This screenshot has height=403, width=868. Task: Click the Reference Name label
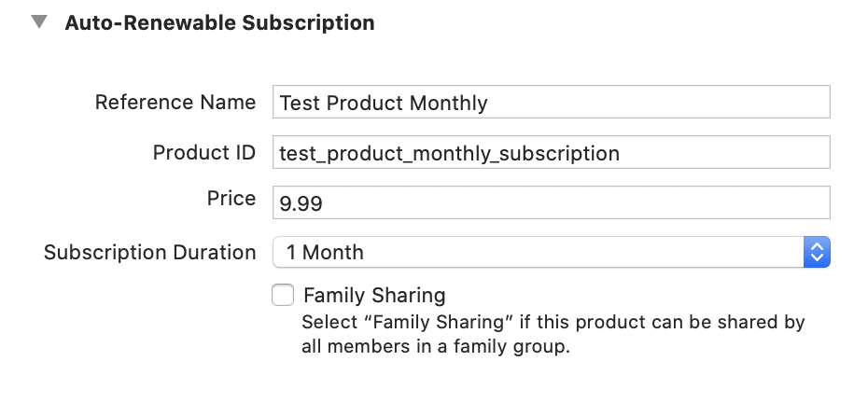(175, 102)
